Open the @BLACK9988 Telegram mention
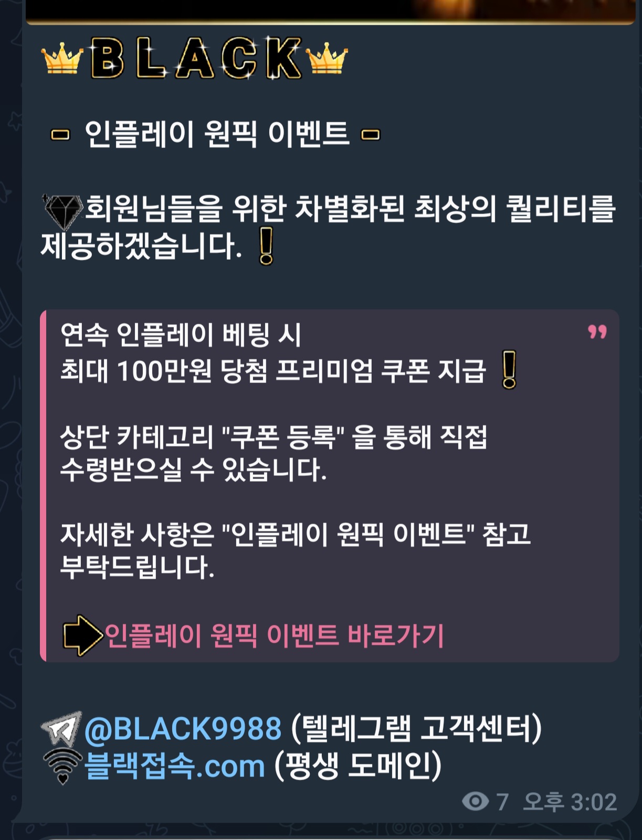 (x=183, y=729)
